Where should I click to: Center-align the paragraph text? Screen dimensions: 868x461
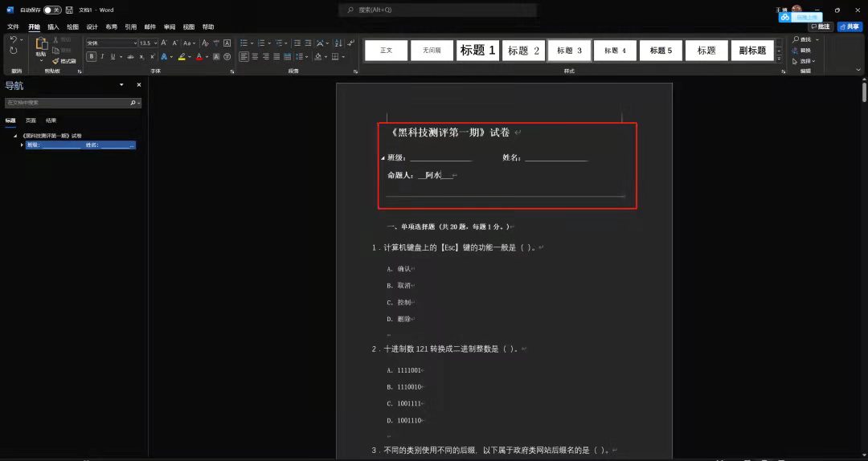pos(255,57)
